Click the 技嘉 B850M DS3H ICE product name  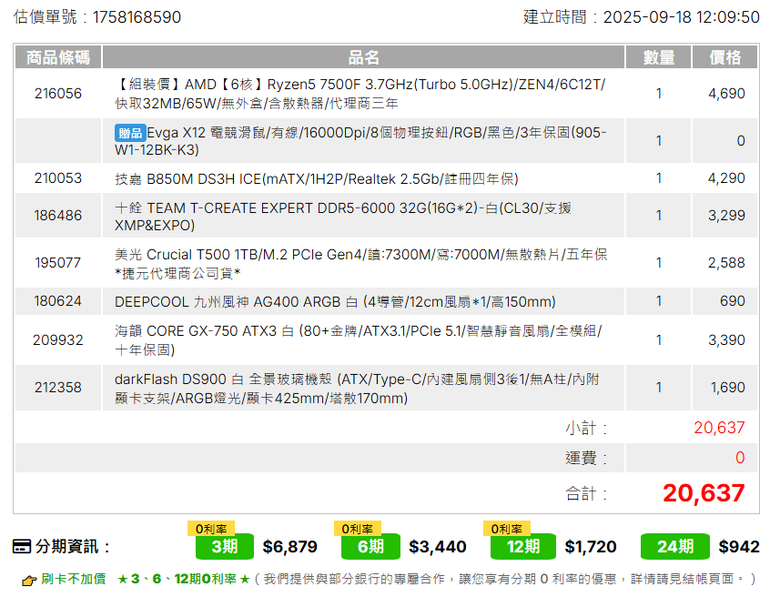point(316,179)
